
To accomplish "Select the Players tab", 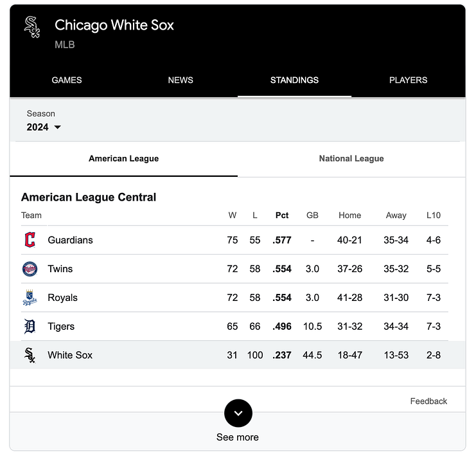I will [x=409, y=80].
